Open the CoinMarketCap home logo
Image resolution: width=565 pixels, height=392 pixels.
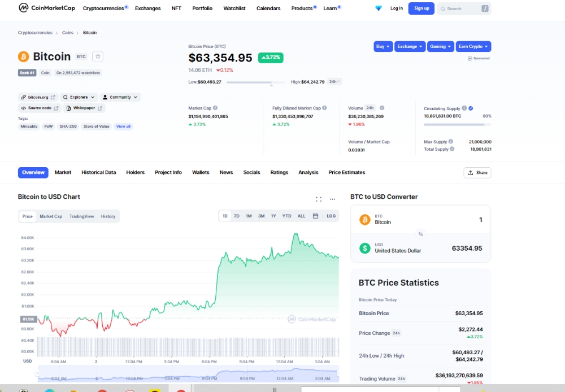(47, 7)
